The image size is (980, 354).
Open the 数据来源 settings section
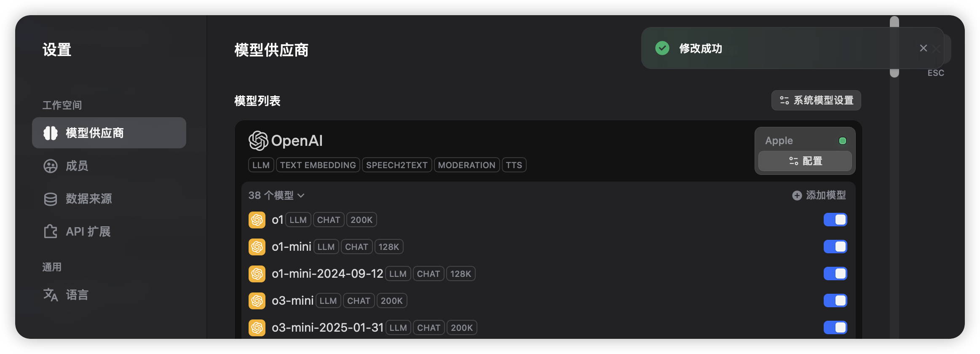88,199
